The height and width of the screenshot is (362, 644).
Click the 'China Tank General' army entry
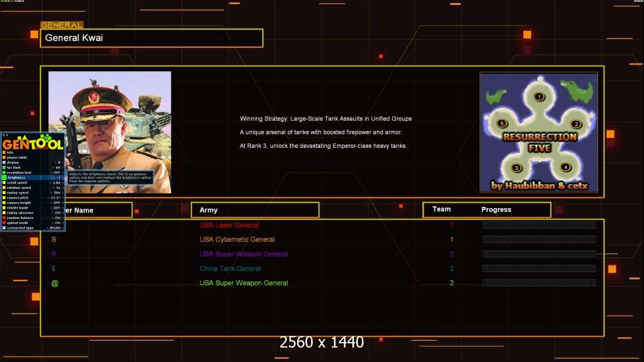click(230, 268)
